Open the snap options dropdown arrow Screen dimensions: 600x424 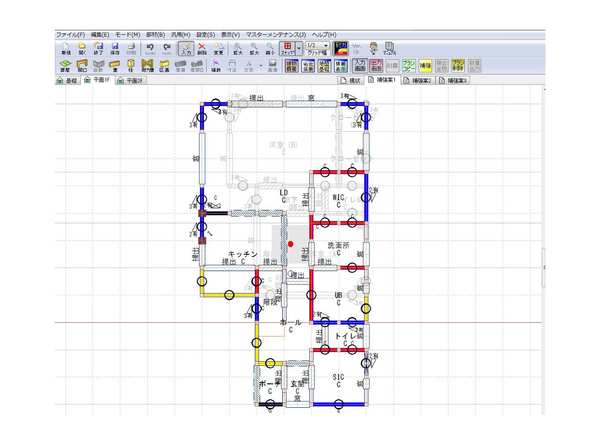(299, 49)
